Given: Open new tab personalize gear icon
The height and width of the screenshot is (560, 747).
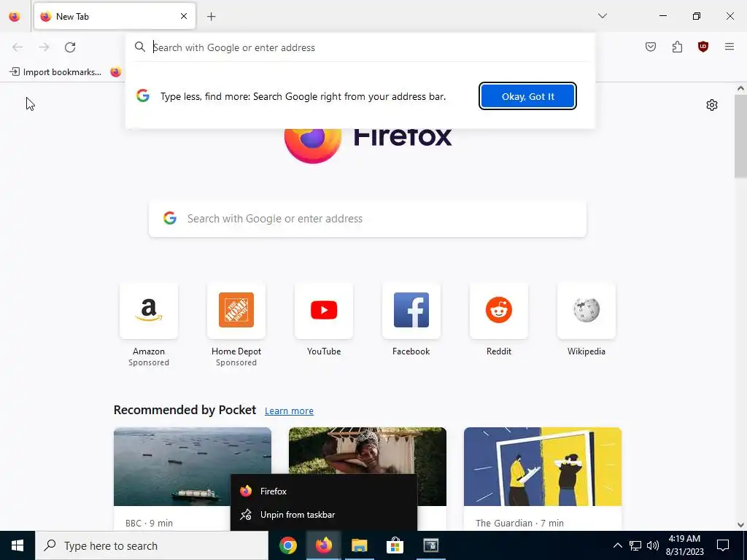Looking at the screenshot, I should (x=712, y=105).
